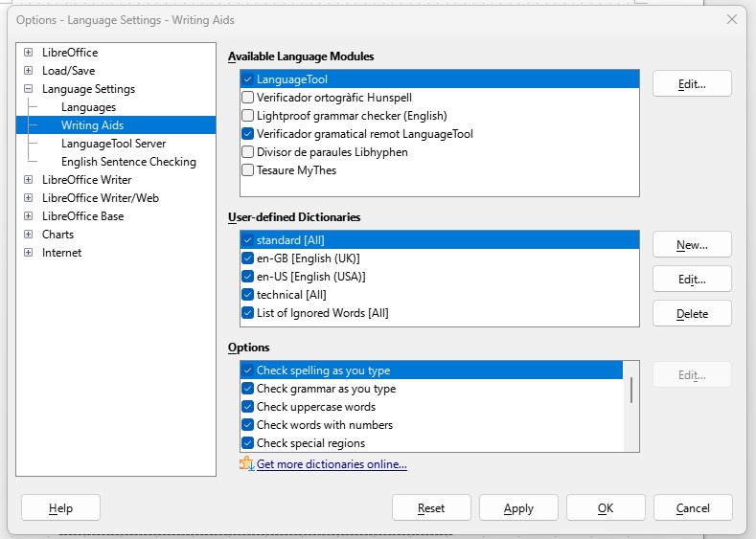756x539 pixels.
Task: Collapse the Language Settings tree node
Action: coord(29,89)
